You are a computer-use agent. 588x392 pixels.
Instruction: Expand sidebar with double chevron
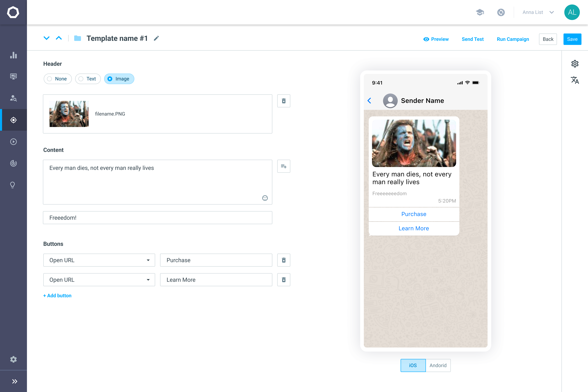pyautogui.click(x=14, y=381)
